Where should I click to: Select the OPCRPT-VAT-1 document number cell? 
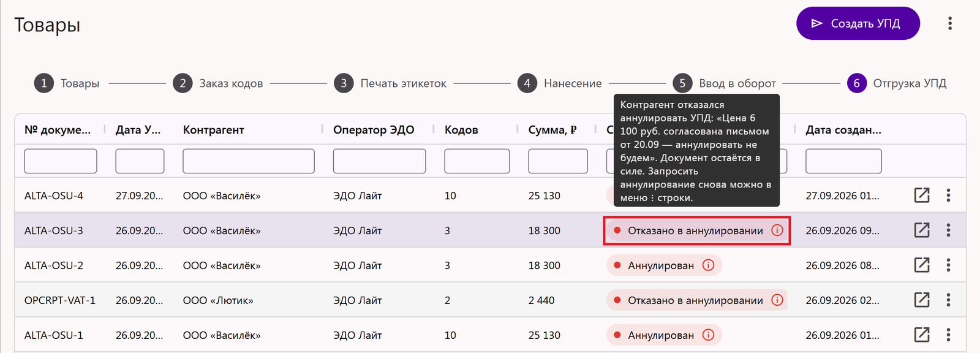[60, 300]
